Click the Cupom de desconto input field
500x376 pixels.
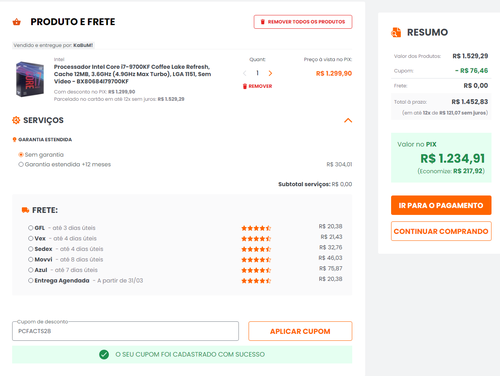[x=125, y=331]
